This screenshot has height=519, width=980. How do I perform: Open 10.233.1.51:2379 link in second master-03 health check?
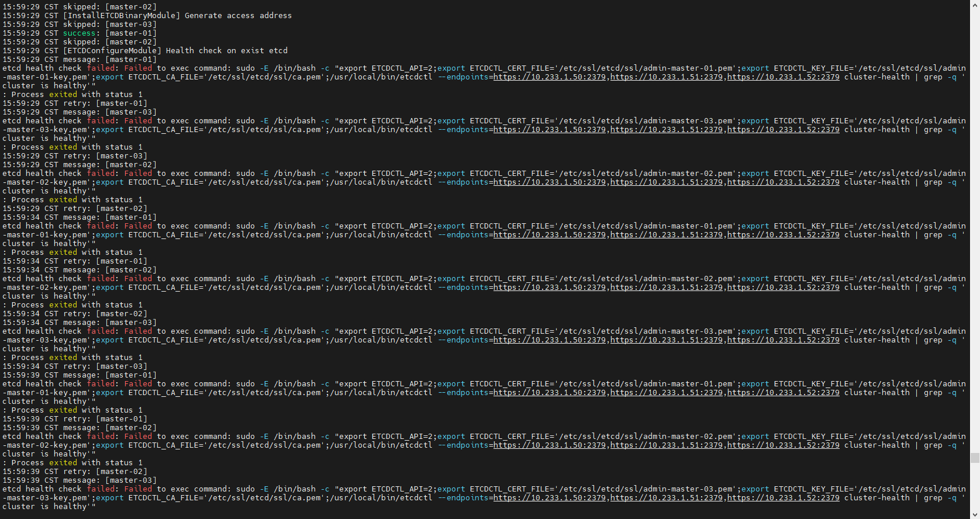pos(666,340)
